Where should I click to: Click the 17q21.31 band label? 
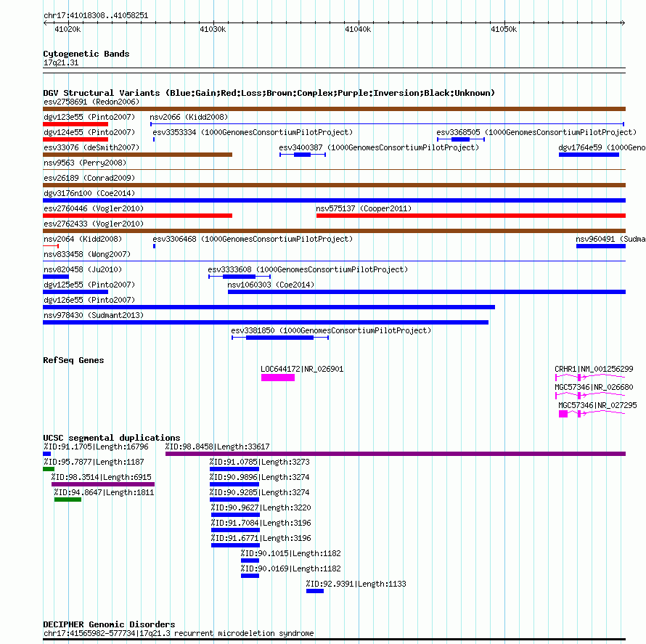tap(61, 62)
